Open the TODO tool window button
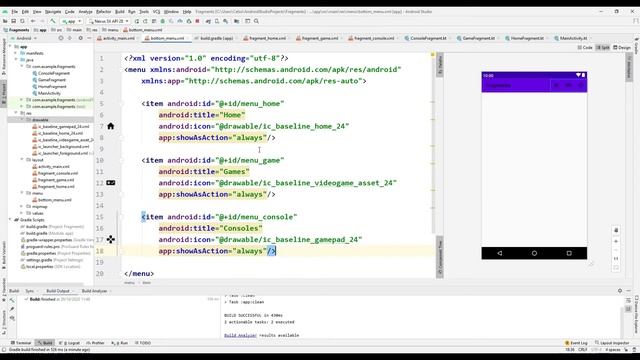 143,343
